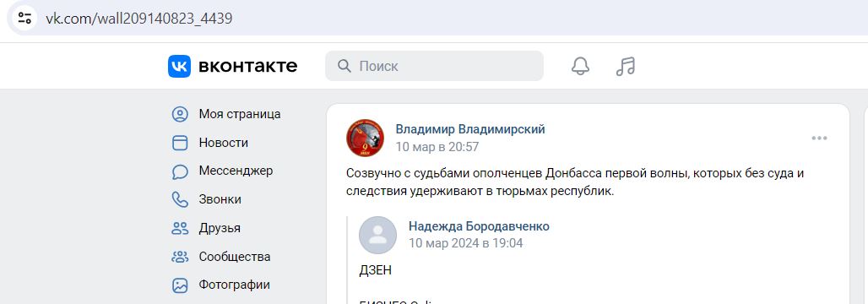Click the Сообщества groups icon

point(180,257)
